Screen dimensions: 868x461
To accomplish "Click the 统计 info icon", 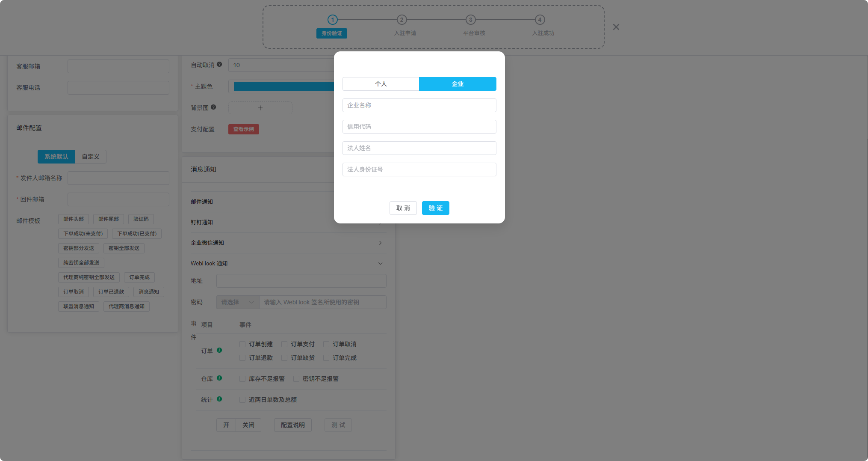I will coord(219,399).
